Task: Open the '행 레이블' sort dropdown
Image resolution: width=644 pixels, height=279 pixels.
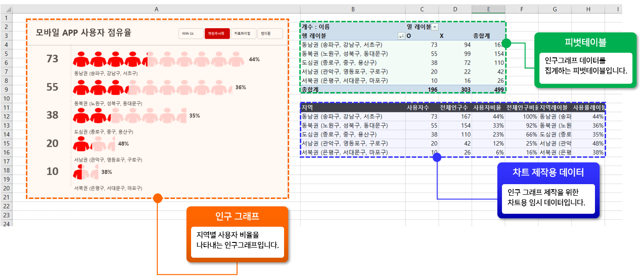Action: pos(401,36)
